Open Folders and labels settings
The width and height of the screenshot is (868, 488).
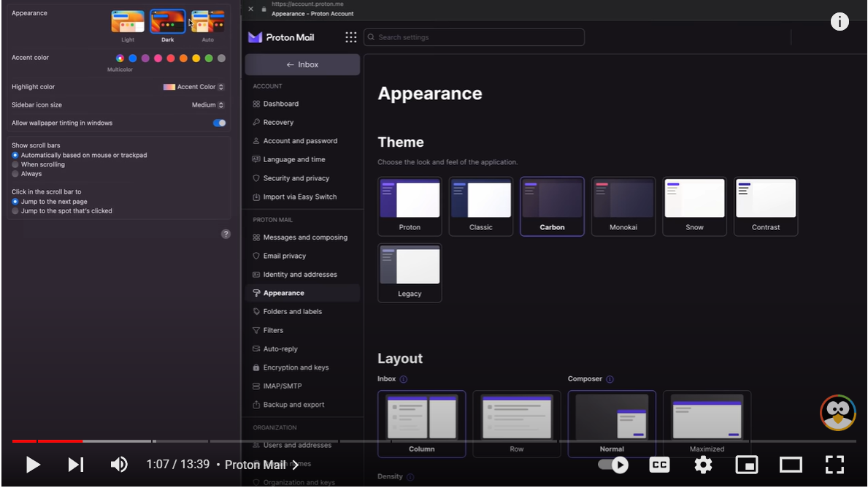click(292, 312)
